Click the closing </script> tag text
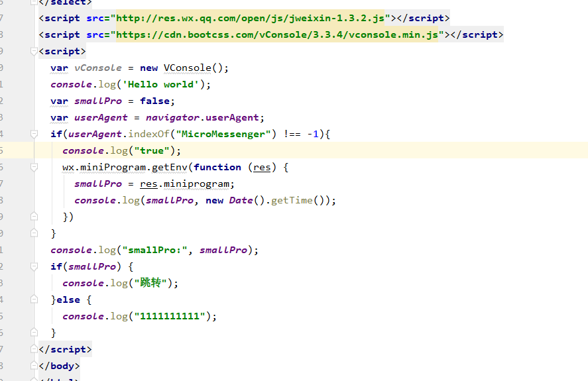This screenshot has width=588, height=381. pyautogui.click(x=65, y=349)
